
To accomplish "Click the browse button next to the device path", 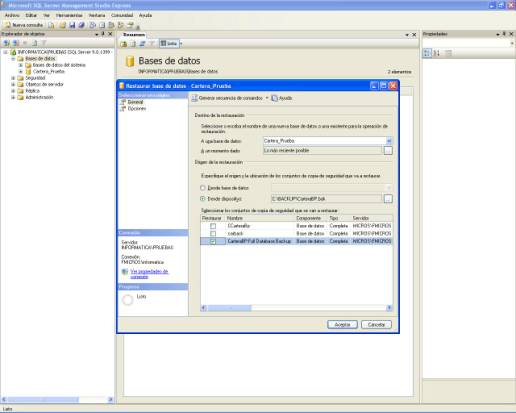I will coord(388,199).
